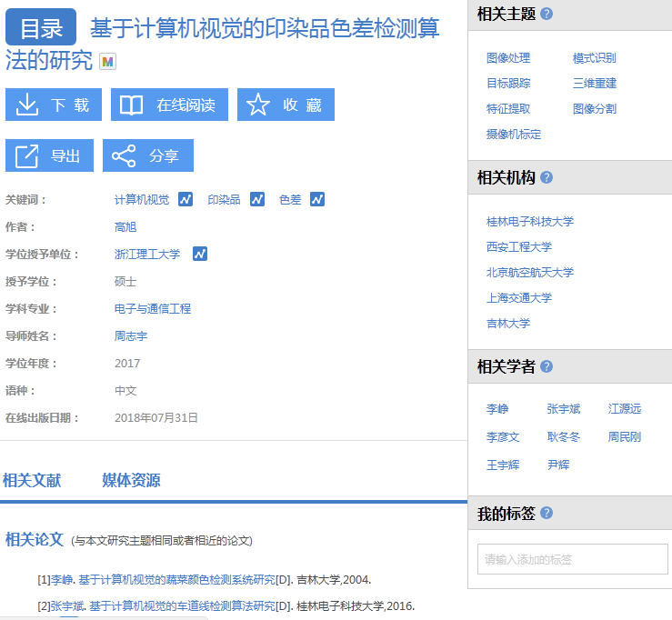Open advisor link 周志宇
The height and width of the screenshot is (620, 672).
click(x=131, y=336)
